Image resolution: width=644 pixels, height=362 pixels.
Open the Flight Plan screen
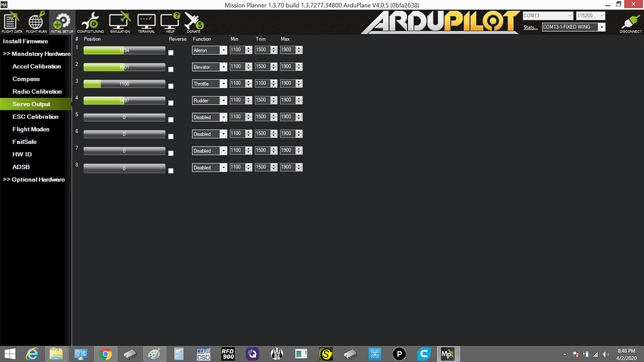coord(36,22)
